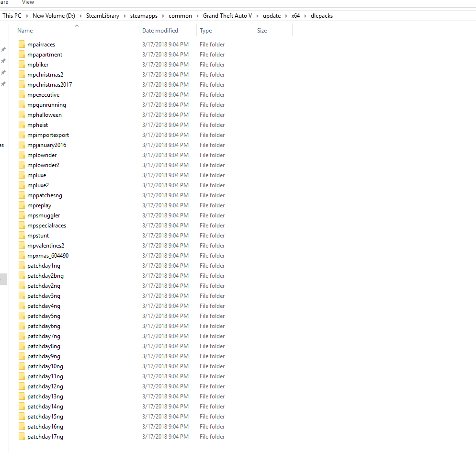Click the 'patchday7ng' folder name

[44, 336]
